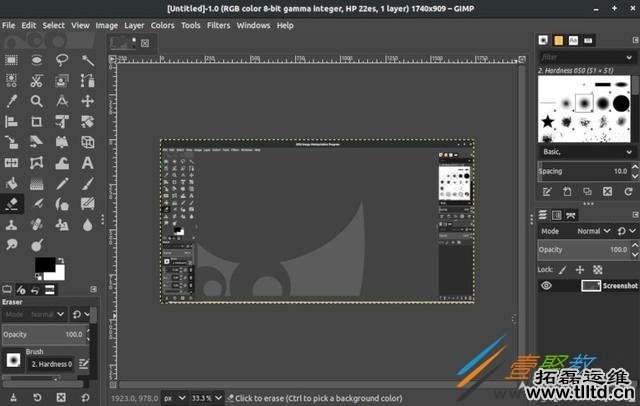Toggle Lock pixels for the layer
This screenshot has width=640, height=406.
[x=562, y=270]
